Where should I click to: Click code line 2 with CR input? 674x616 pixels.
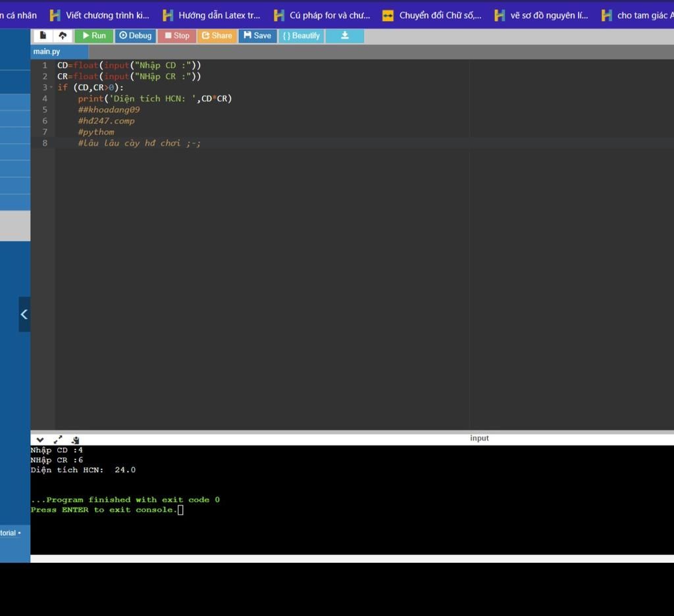[129, 76]
